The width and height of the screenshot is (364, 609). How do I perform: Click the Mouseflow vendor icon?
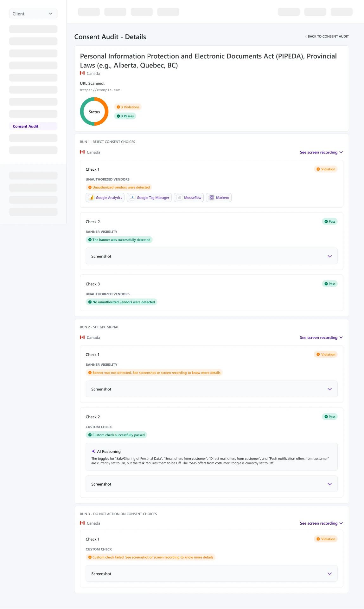pos(180,198)
